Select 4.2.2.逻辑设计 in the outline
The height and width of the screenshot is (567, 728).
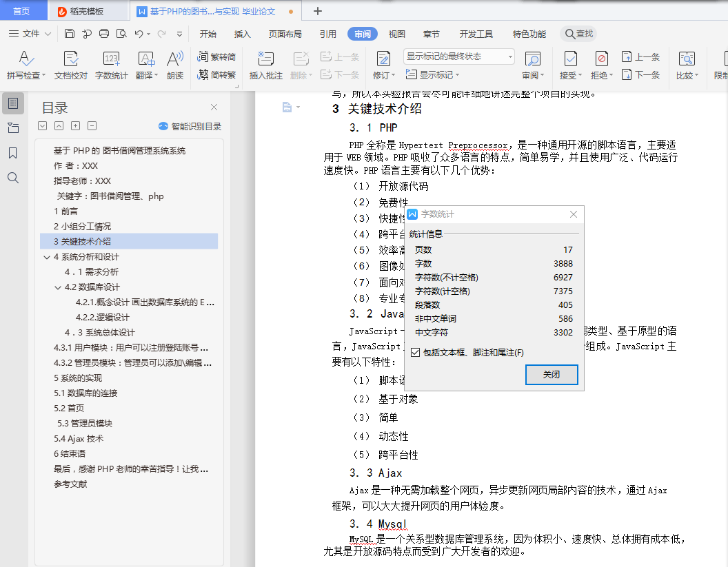tap(103, 318)
